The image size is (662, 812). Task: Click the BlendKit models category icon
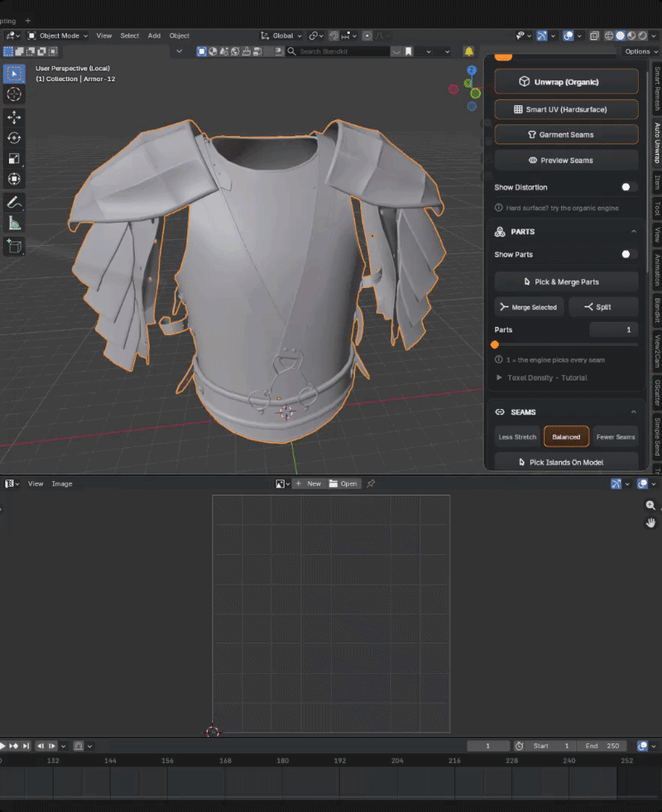point(202,51)
